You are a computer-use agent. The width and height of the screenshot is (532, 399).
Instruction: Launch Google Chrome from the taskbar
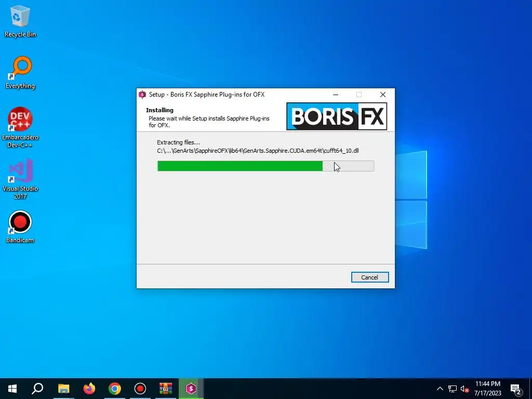click(x=115, y=389)
